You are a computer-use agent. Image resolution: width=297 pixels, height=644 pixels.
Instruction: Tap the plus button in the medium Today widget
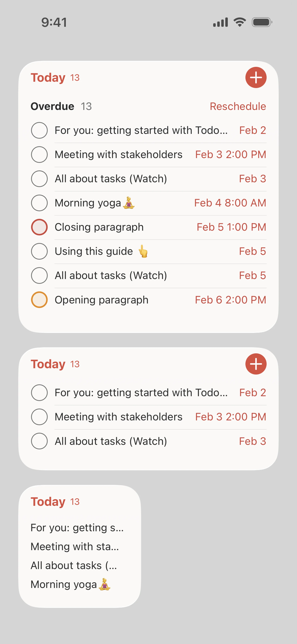[x=256, y=364]
